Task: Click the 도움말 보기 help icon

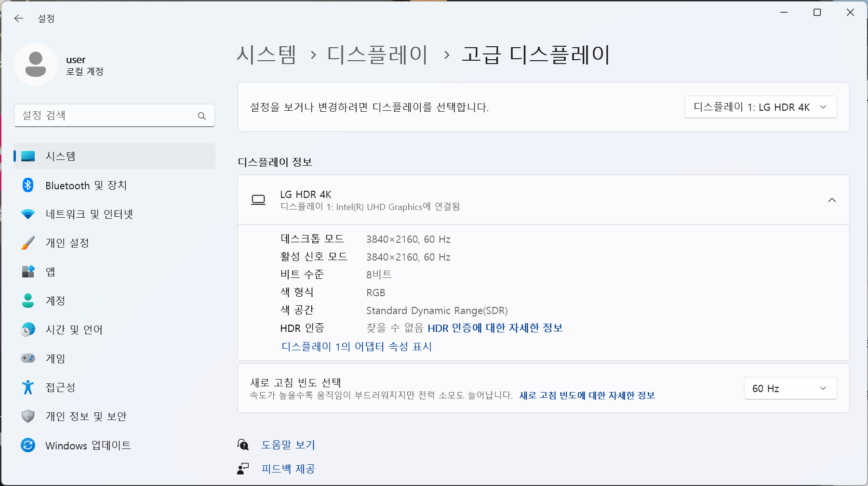Action: [x=243, y=445]
